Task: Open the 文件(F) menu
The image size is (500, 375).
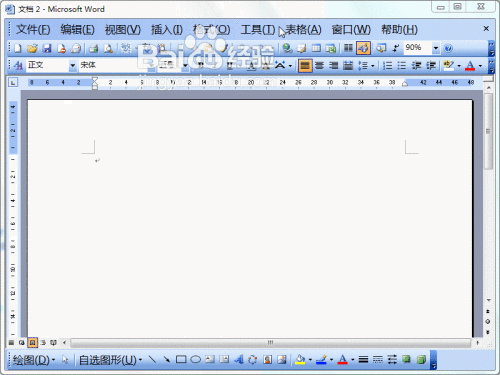Action: point(33,30)
